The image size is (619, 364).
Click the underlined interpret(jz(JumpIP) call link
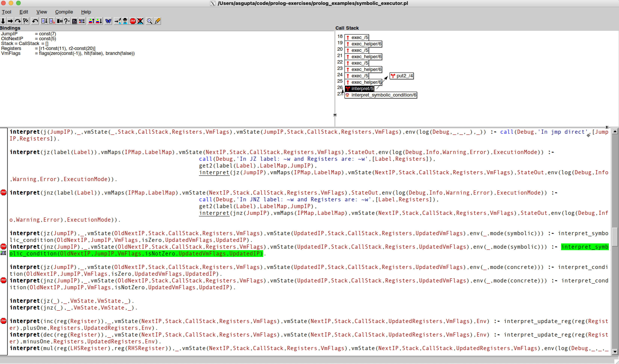pos(214,172)
